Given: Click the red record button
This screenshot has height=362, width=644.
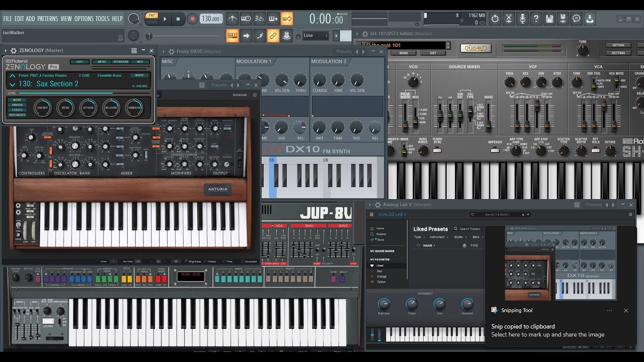Looking at the screenshot, I should click(x=192, y=19).
